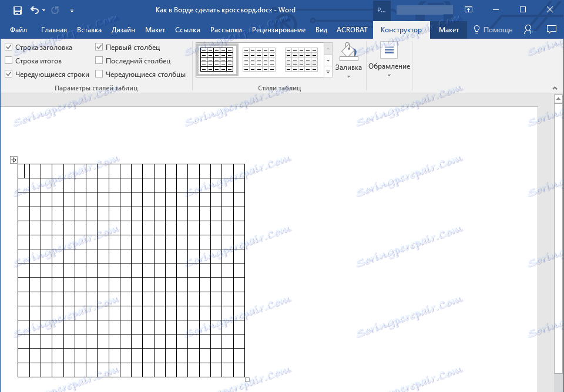The image size is (564, 392).
Task: Switch to the Главная tab
Action: point(54,30)
